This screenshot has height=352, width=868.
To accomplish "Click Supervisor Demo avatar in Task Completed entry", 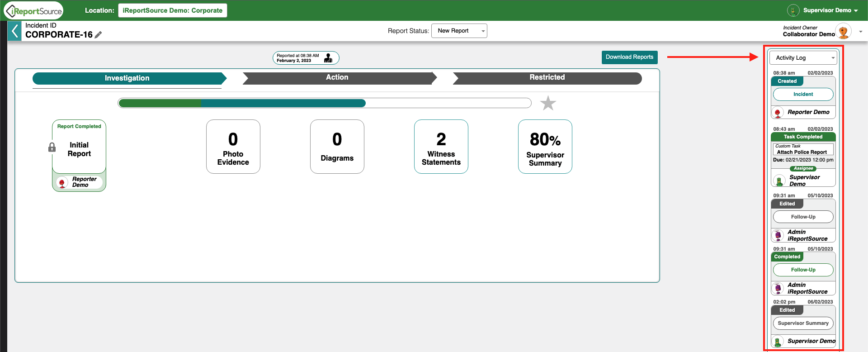I will click(779, 181).
